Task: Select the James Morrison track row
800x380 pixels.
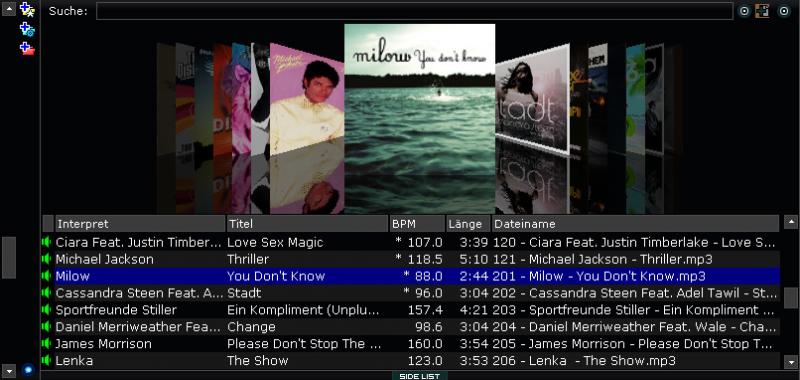Action: pyautogui.click(x=411, y=344)
